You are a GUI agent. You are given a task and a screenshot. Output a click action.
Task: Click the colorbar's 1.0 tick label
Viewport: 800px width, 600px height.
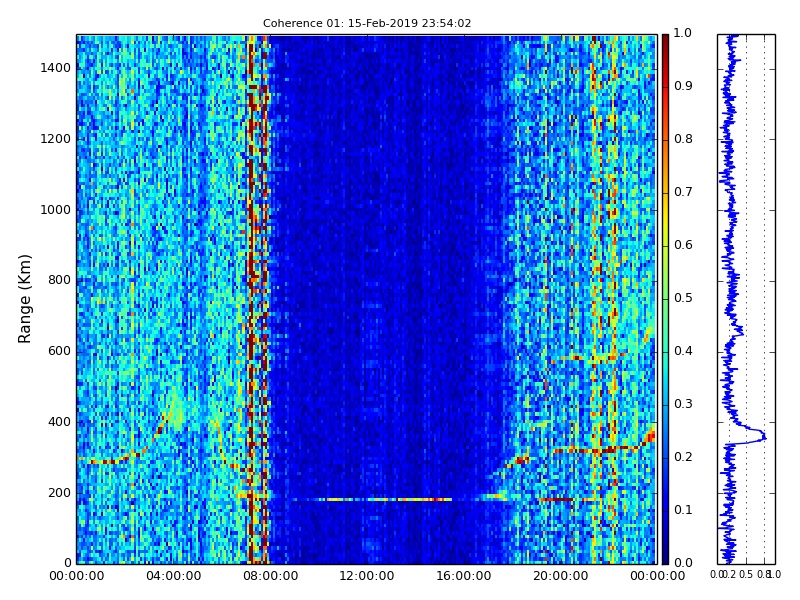coord(683,33)
